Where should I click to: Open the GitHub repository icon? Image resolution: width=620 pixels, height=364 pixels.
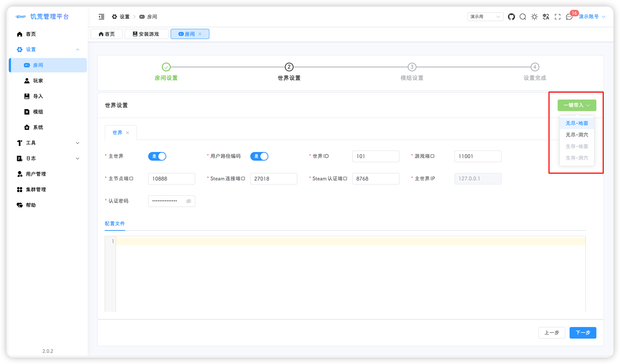(x=511, y=17)
